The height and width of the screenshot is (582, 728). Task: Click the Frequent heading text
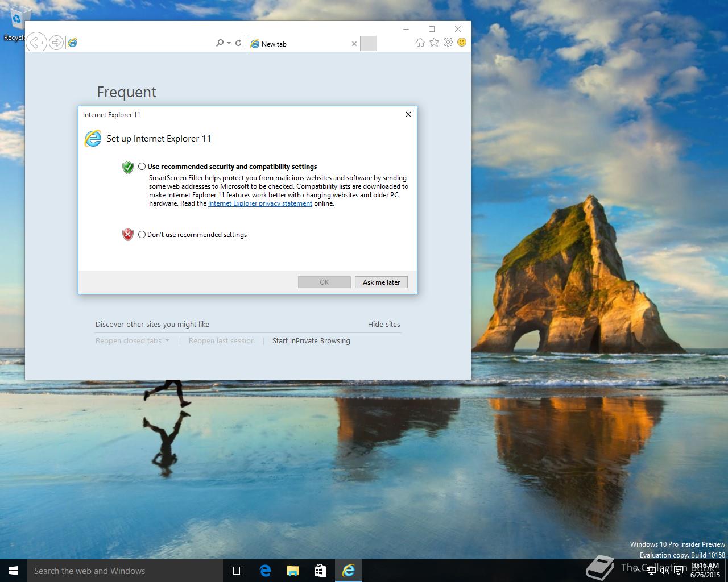tap(126, 92)
